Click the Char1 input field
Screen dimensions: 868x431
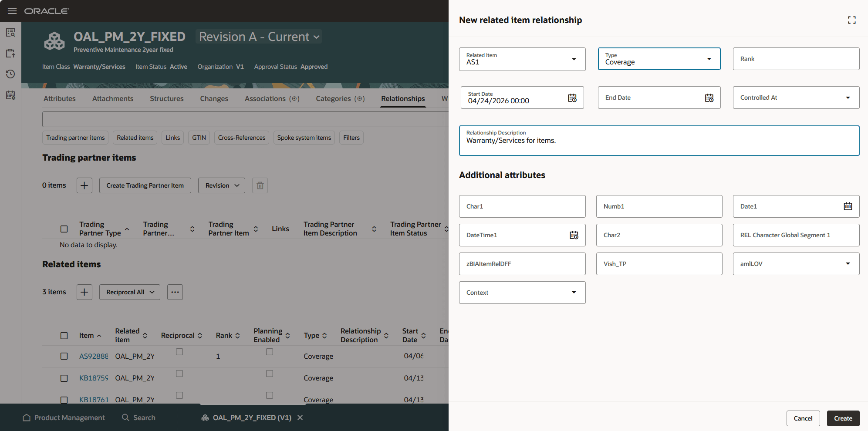pos(522,206)
